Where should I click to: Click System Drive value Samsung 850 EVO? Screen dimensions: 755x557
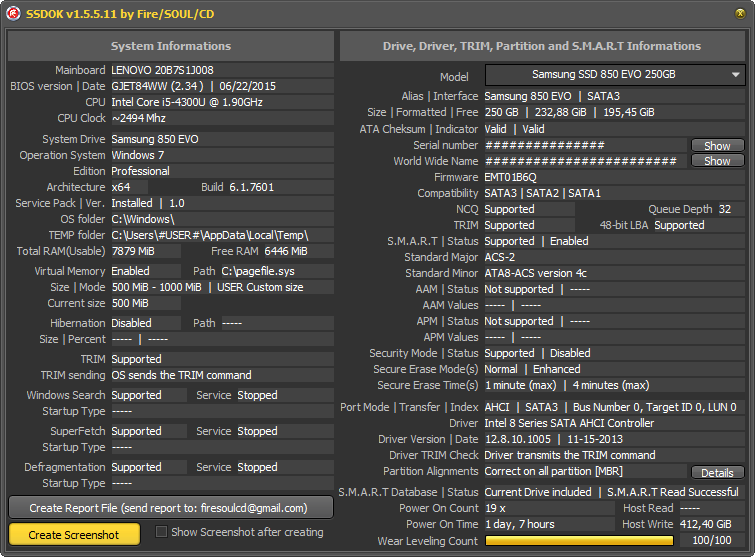tap(155, 139)
